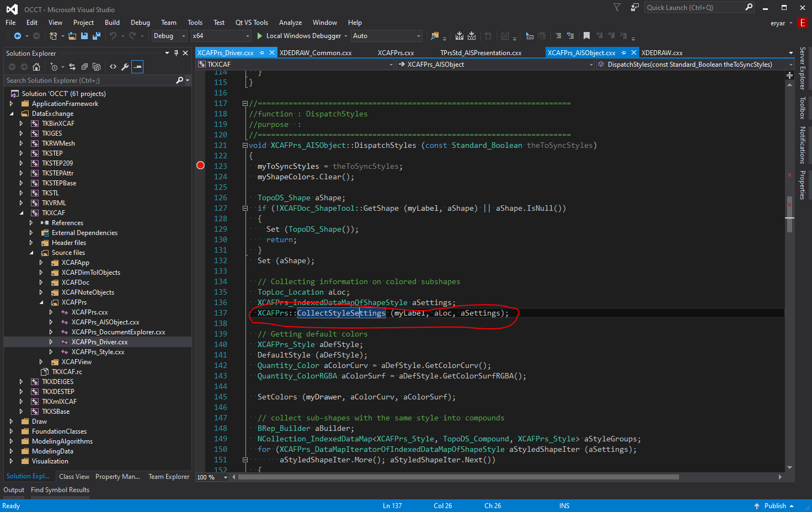The width and height of the screenshot is (812, 512).
Task: Start debugging with Local Windows Debugger
Action: pos(260,36)
